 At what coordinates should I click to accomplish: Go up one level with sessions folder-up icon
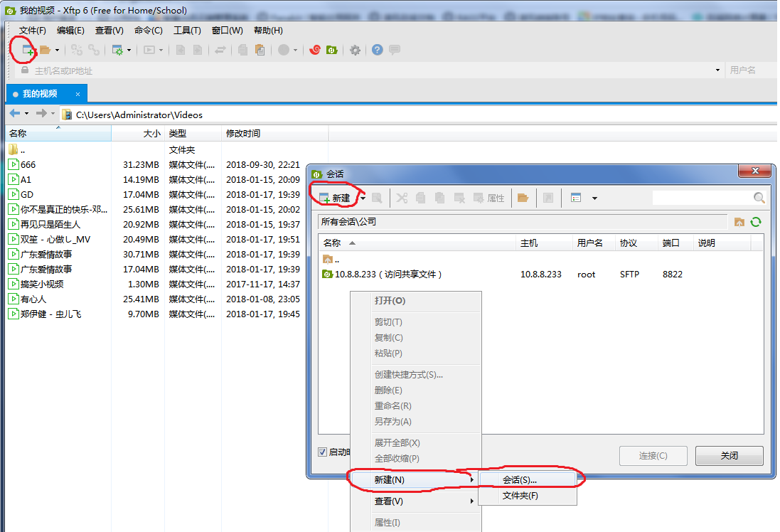[739, 222]
